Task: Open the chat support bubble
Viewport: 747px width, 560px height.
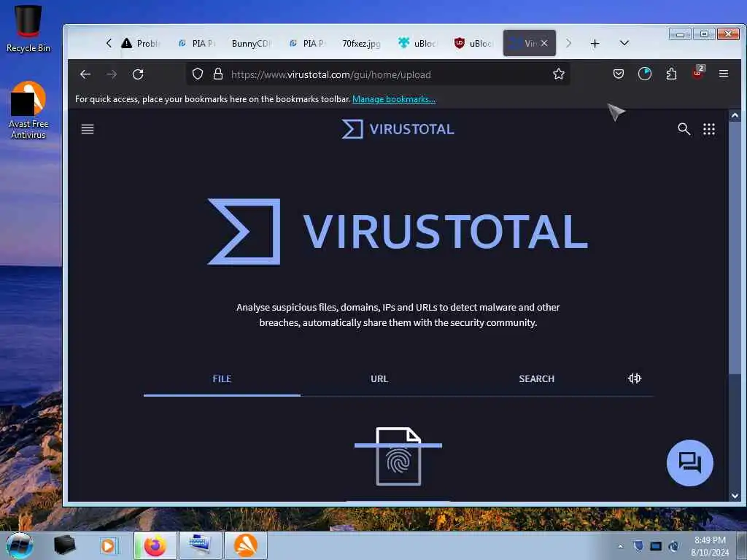Action: [690, 463]
